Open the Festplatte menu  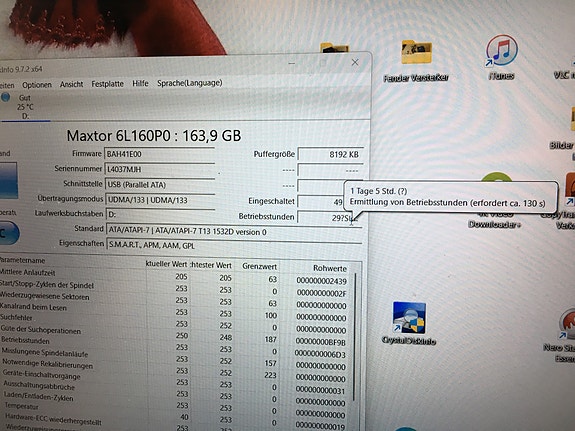[x=107, y=84]
